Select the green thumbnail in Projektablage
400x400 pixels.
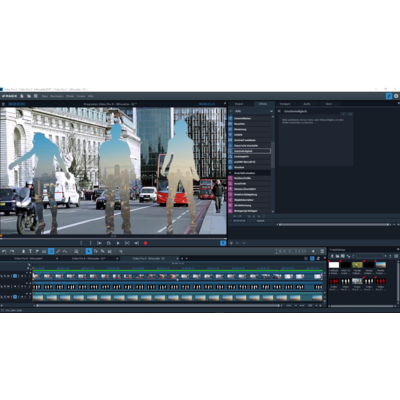tap(357, 265)
